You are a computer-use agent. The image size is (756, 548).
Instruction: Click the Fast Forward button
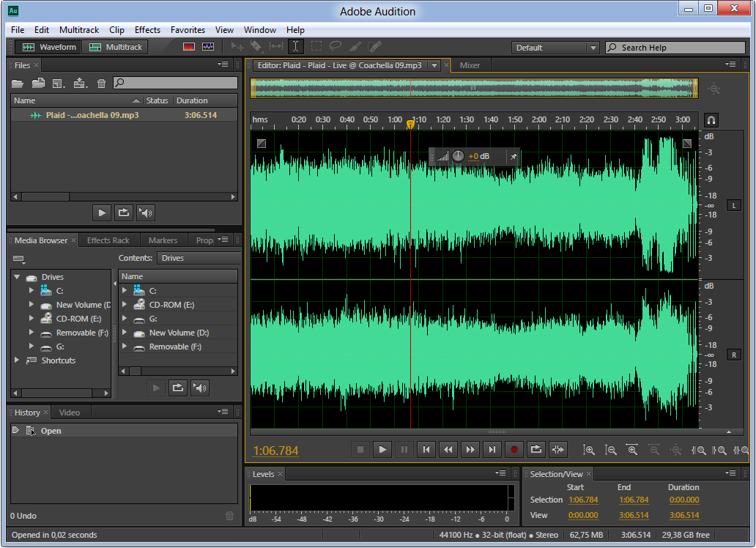click(x=470, y=450)
